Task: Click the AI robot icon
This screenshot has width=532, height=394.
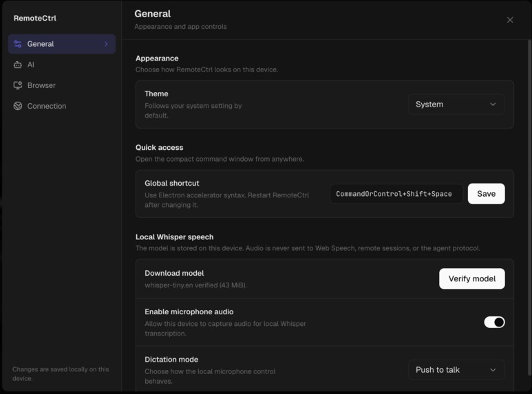Action: click(18, 65)
